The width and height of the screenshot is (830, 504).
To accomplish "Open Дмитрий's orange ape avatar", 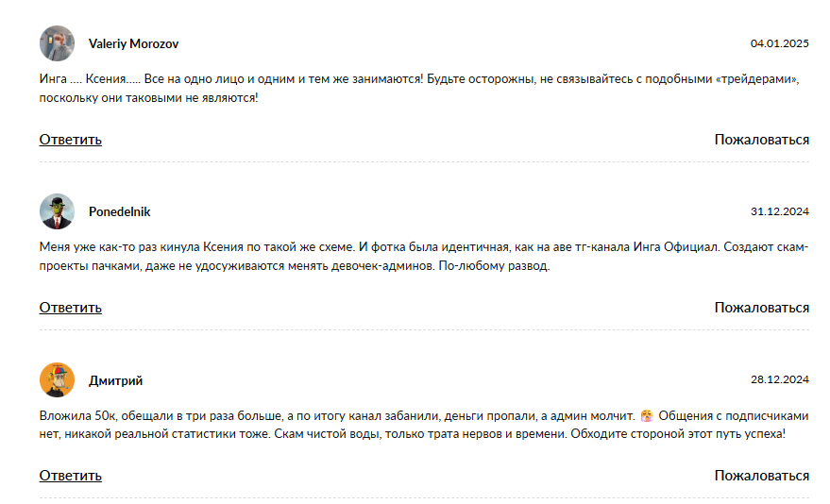I will tap(57, 379).
